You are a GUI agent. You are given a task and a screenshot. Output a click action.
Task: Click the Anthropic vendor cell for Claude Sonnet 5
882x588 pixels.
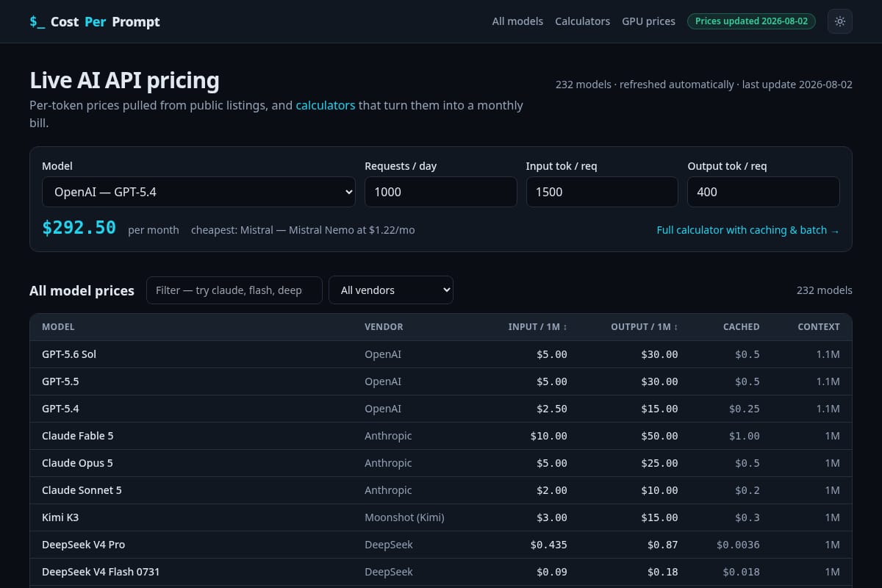click(x=388, y=490)
